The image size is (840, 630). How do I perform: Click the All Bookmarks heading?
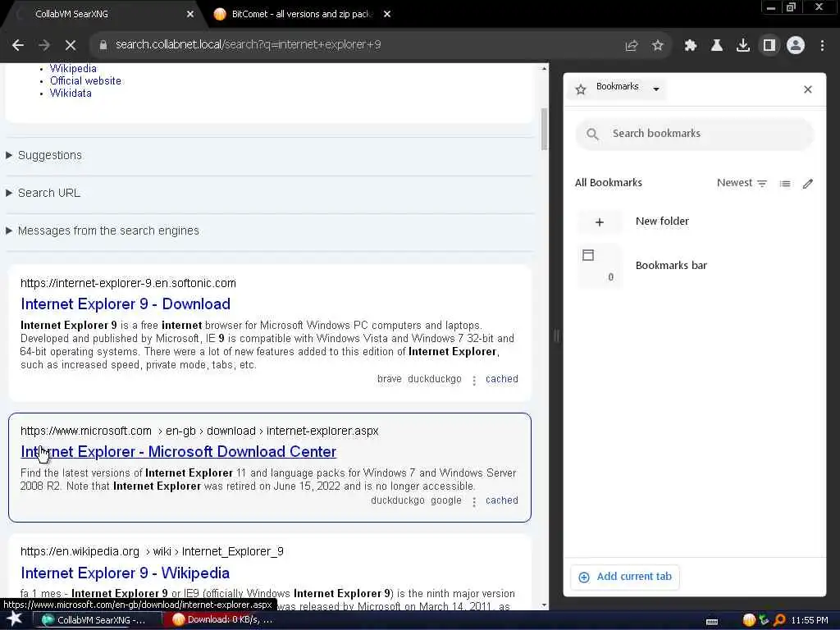pos(609,183)
